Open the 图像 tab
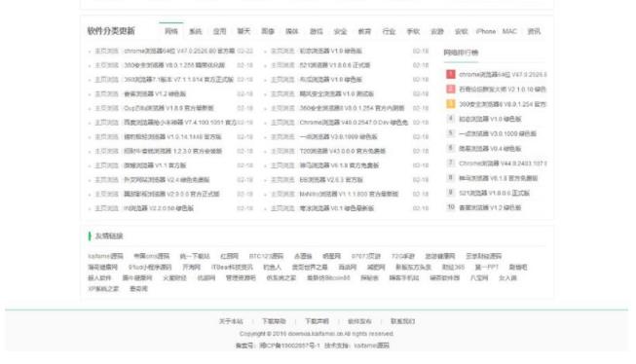 click(x=268, y=31)
